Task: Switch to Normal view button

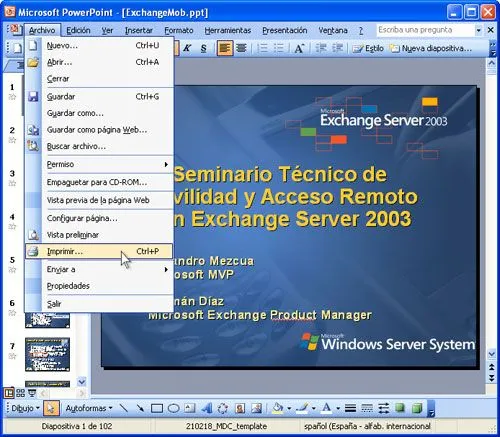Action: 9,393
